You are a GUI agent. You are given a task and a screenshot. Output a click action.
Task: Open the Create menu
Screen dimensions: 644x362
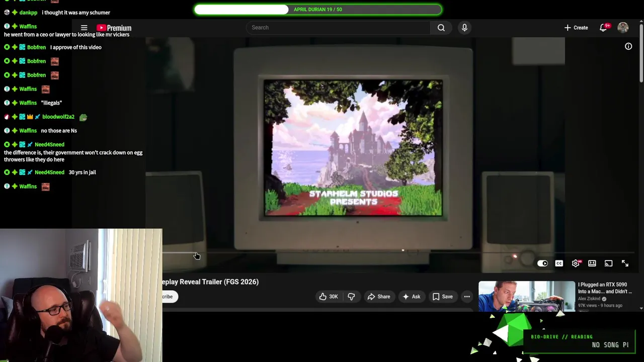(576, 28)
